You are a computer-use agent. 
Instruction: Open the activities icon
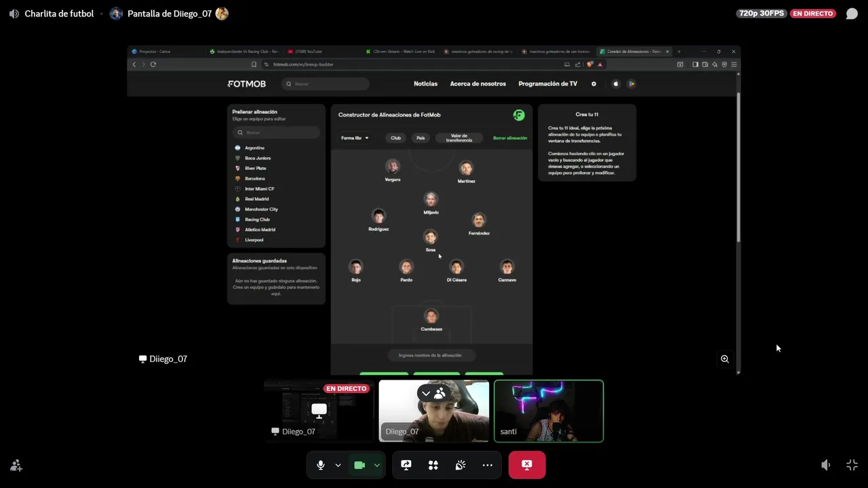(433, 465)
